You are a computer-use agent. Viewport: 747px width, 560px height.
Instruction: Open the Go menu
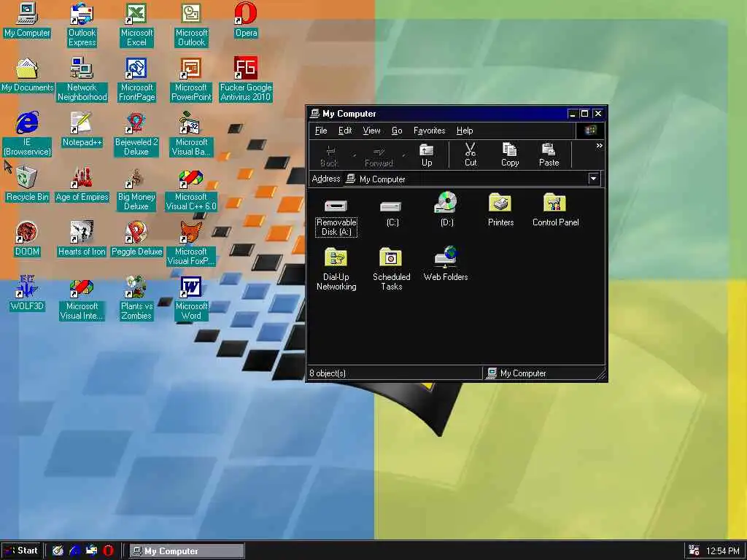pyautogui.click(x=396, y=131)
